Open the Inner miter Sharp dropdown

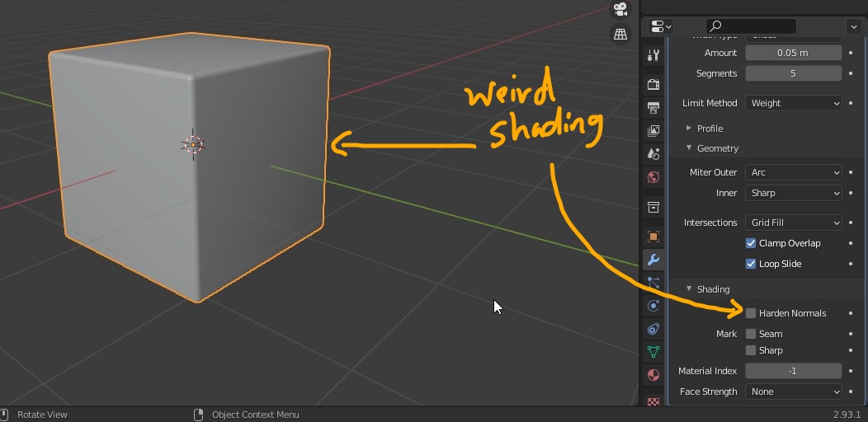pyautogui.click(x=793, y=193)
